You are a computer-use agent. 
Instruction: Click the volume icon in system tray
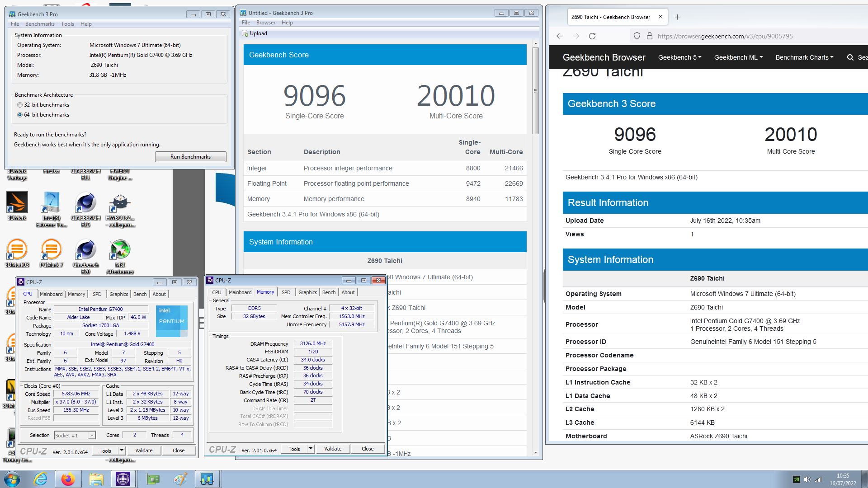pyautogui.click(x=807, y=479)
